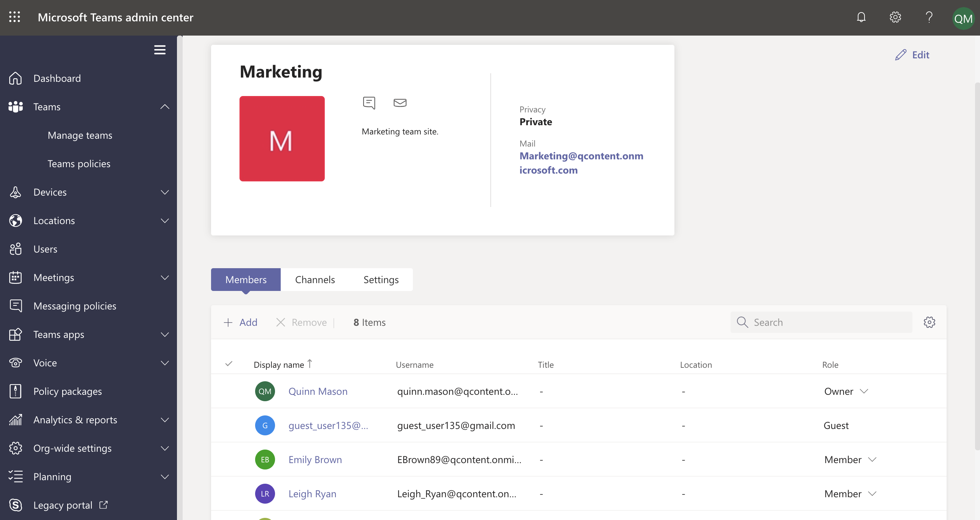The image size is (980, 520).
Task: Click the Meetings icon in sidebar
Action: click(16, 277)
